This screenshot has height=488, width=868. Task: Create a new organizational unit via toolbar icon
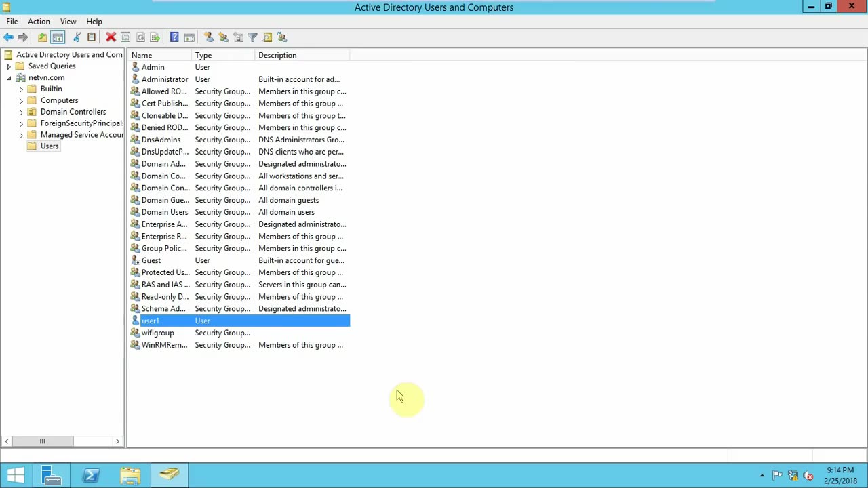pyautogui.click(x=238, y=37)
